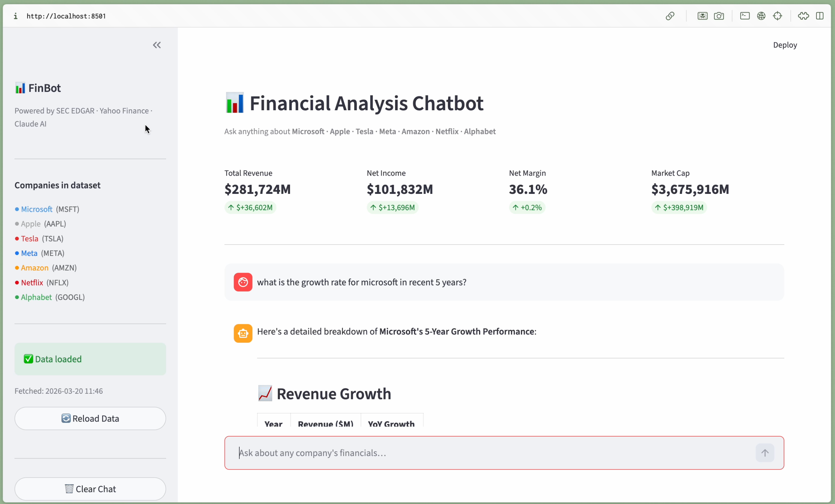
Task: Take a screenshot with the camera icon
Action: point(719,16)
